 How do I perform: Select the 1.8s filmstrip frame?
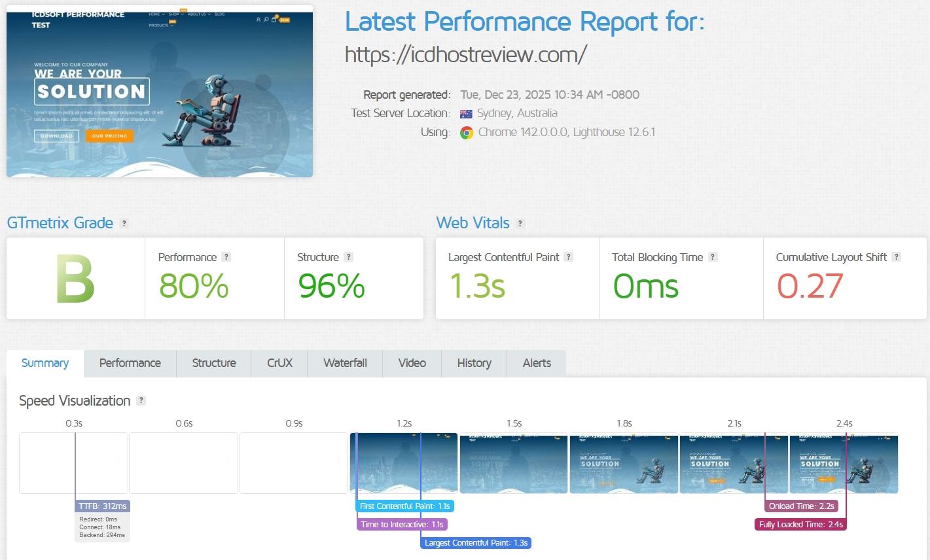[624, 463]
